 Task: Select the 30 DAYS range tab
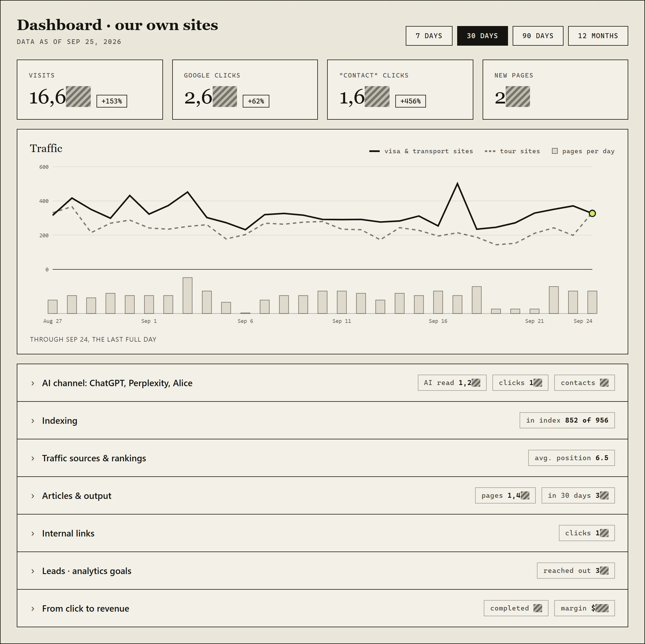[x=482, y=36]
